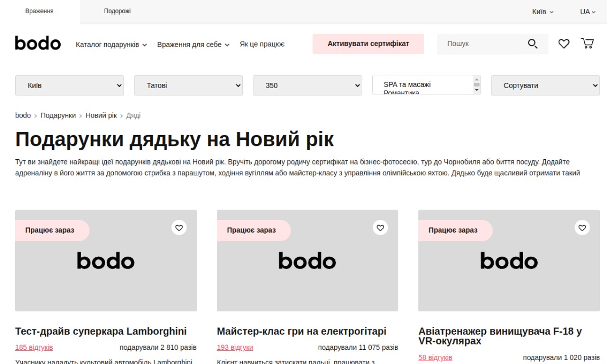Click the Активувати сертифікат button
The image size is (607, 364).
pos(368,44)
